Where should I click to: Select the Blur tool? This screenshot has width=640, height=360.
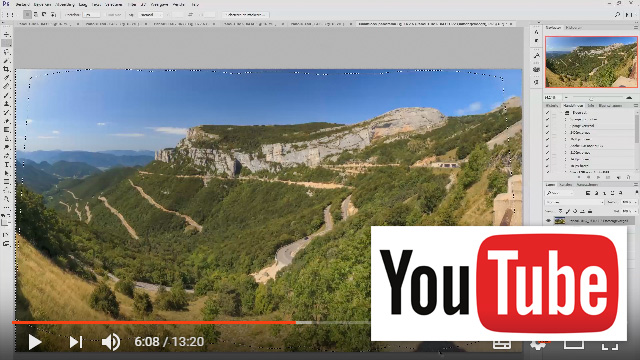(x=7, y=138)
